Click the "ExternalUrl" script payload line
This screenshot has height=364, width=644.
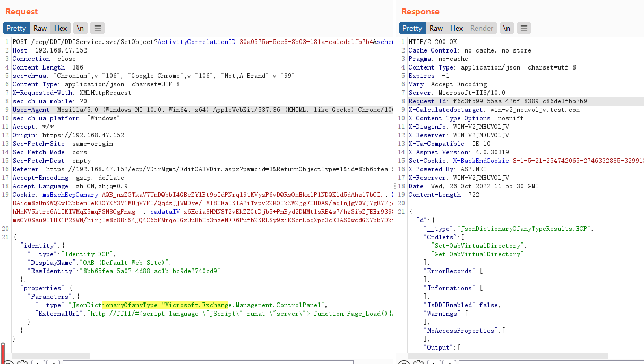click(214, 314)
